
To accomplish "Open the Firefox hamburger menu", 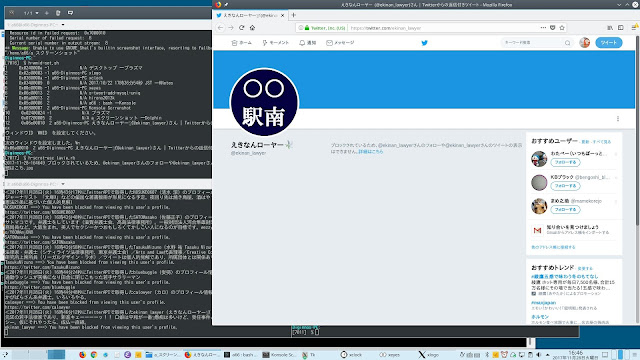I will pos(634,27).
